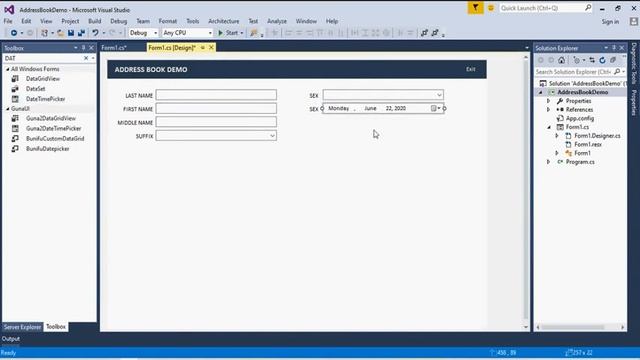
Task: Select App.config in Solution Explorer
Action: (579, 118)
